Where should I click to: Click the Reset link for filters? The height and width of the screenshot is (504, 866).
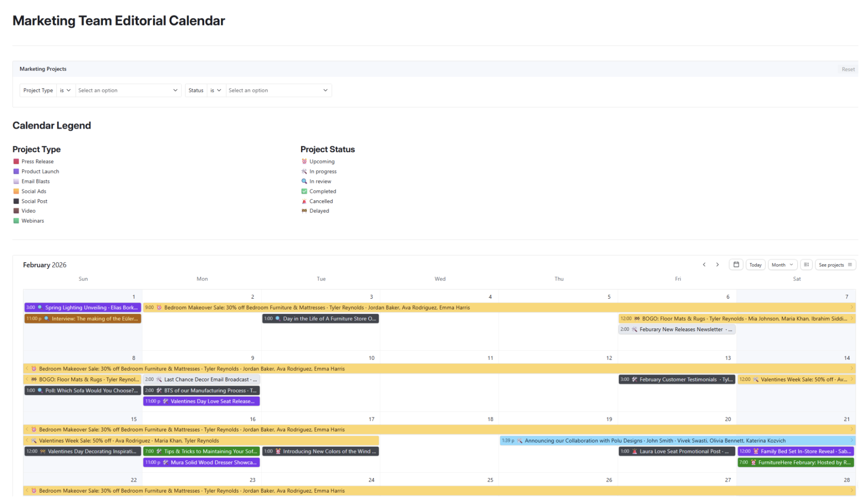coord(848,69)
